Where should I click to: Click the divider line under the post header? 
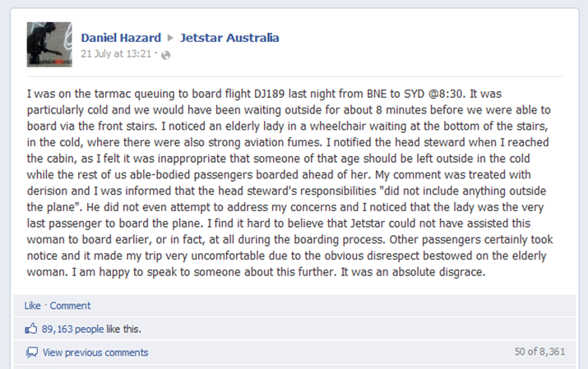[x=294, y=76]
